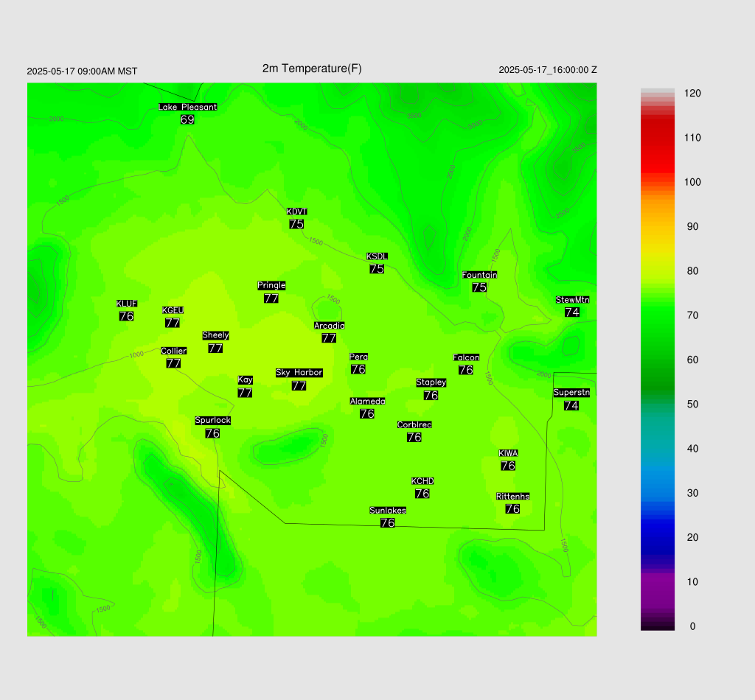Image resolution: width=755 pixels, height=700 pixels.
Task: Click the Pringle station label
Action: (x=271, y=285)
